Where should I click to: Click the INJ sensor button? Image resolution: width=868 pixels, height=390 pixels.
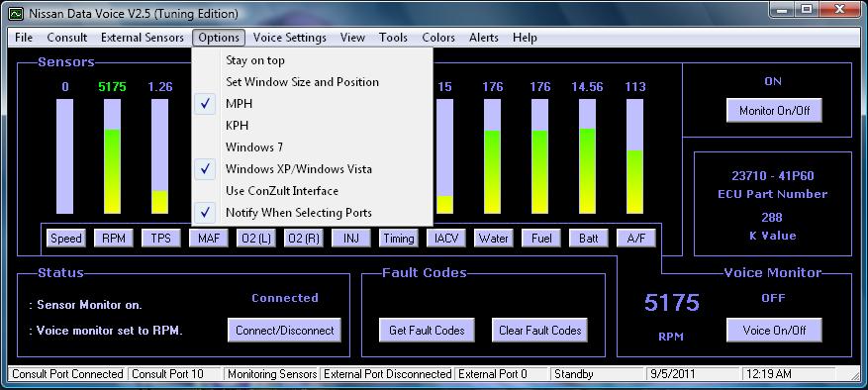pos(351,239)
